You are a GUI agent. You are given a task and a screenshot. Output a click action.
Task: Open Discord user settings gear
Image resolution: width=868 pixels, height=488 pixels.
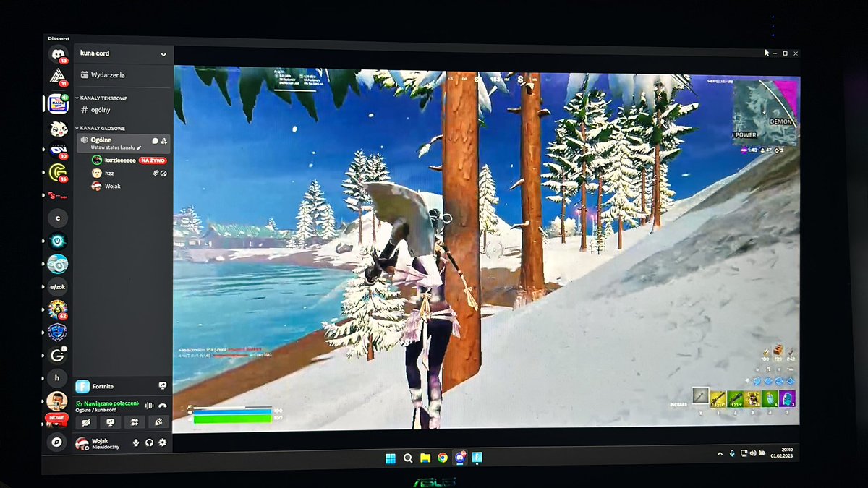click(x=162, y=442)
